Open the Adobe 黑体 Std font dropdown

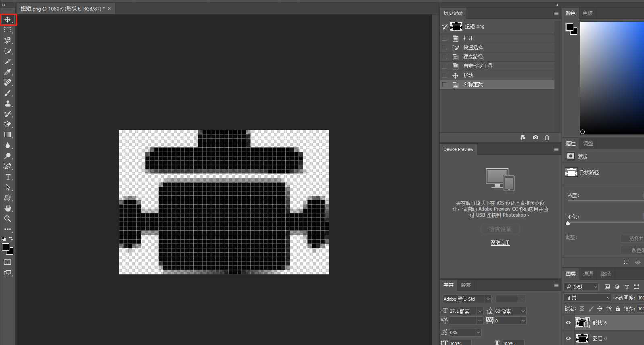click(488, 299)
